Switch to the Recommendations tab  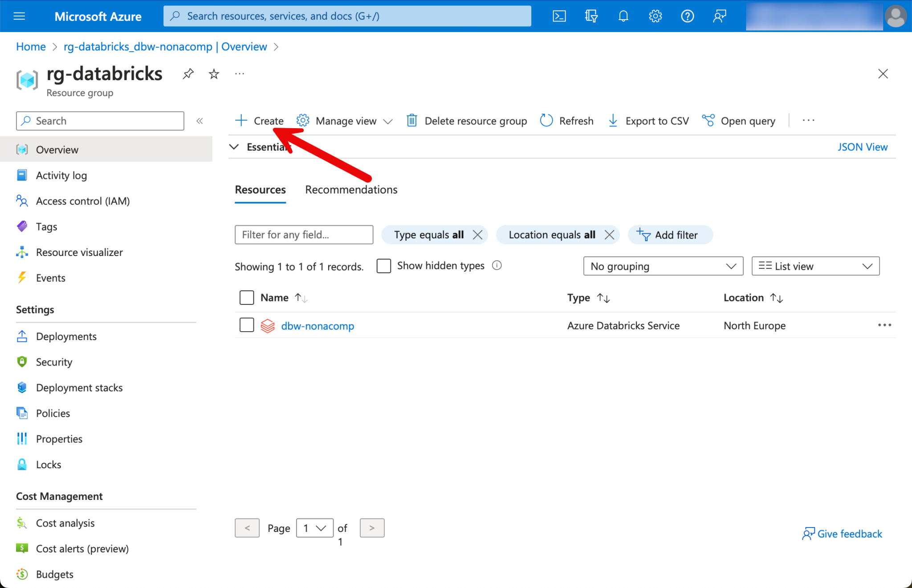[351, 190]
